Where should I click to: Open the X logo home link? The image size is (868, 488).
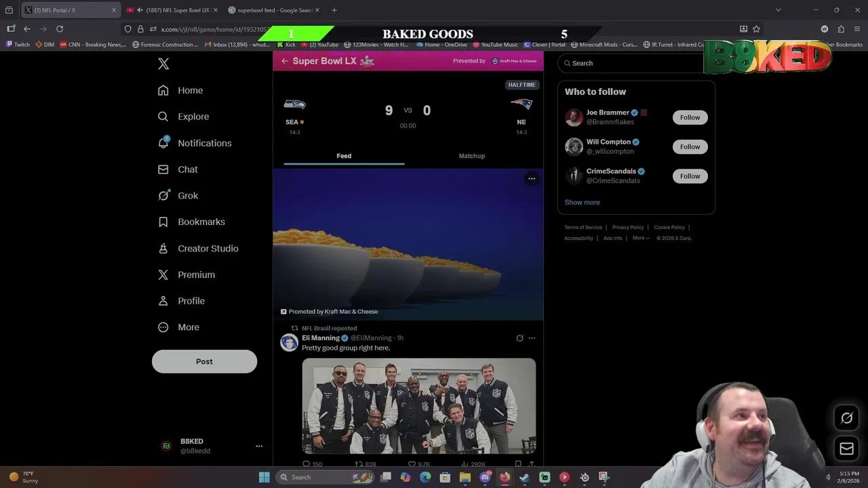coord(163,64)
